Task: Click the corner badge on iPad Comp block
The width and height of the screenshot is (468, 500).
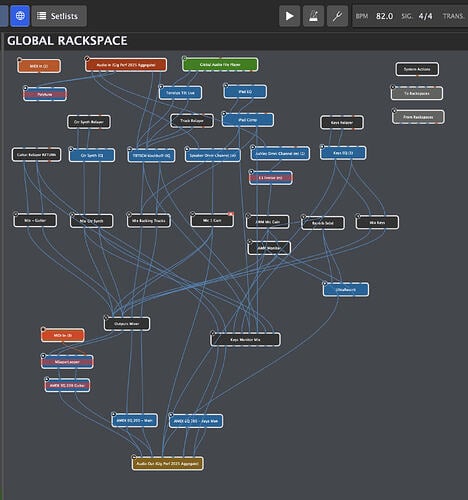Action: point(224,113)
